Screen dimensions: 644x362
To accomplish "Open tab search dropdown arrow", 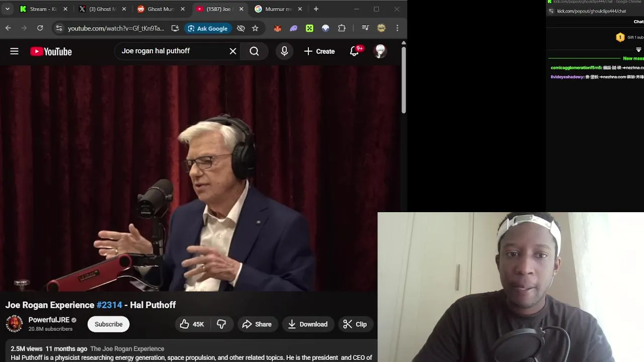I will pos(7,9).
